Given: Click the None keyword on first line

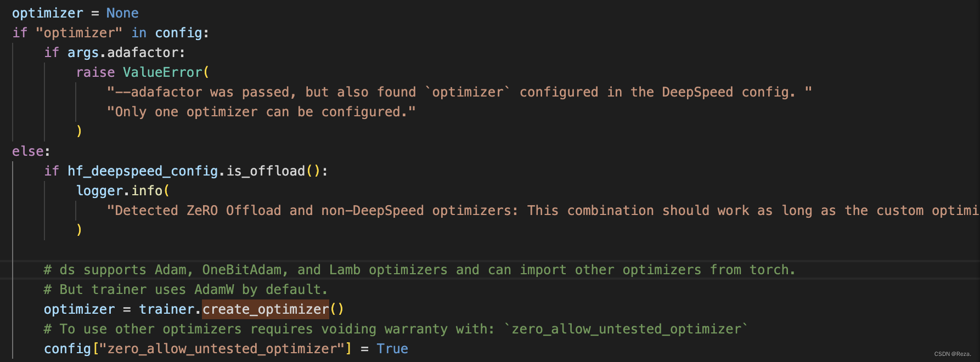Looking at the screenshot, I should [122, 13].
